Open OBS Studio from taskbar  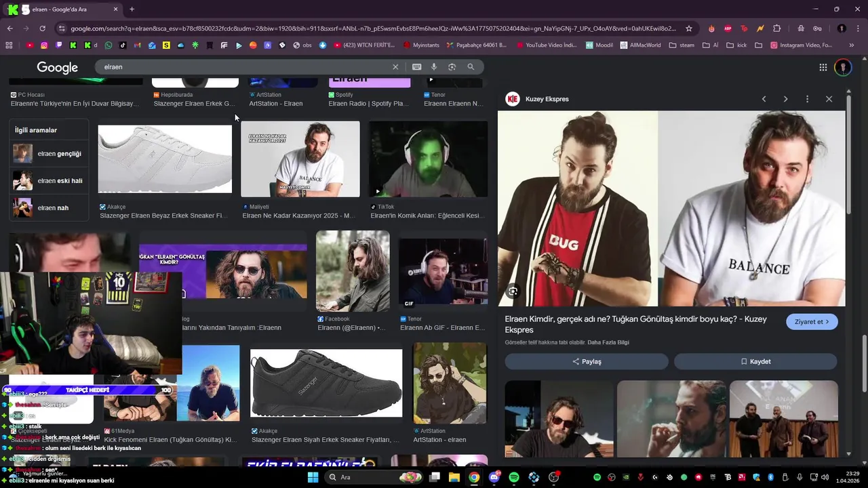pyautogui.click(x=553, y=477)
